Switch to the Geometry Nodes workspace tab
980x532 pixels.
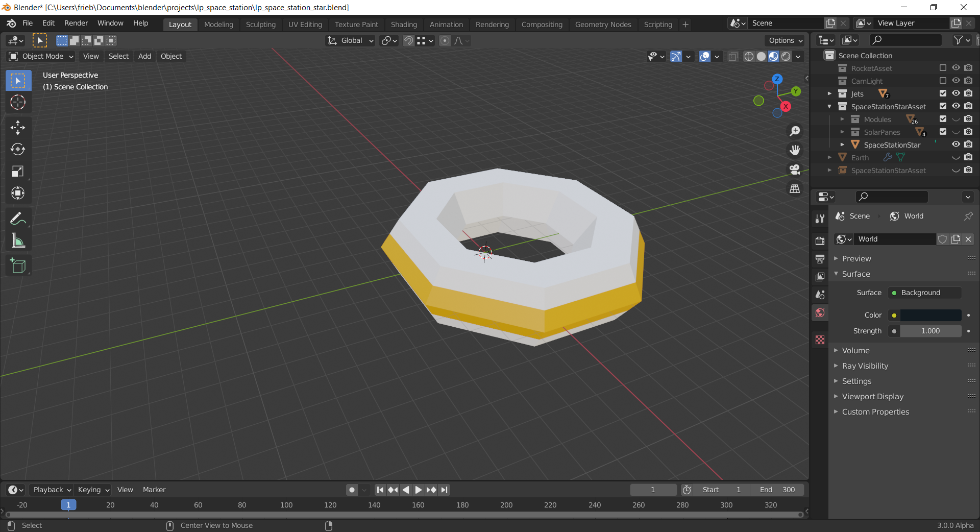coord(603,25)
